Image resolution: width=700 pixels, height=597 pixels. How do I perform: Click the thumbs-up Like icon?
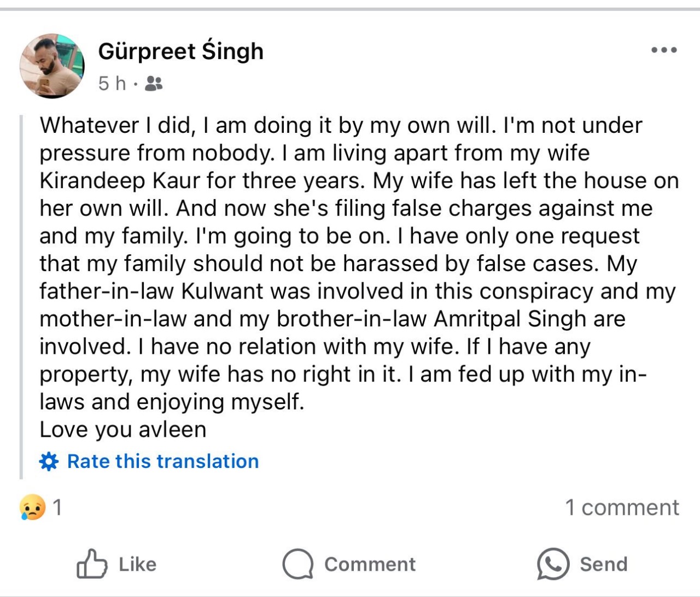pos(92,564)
